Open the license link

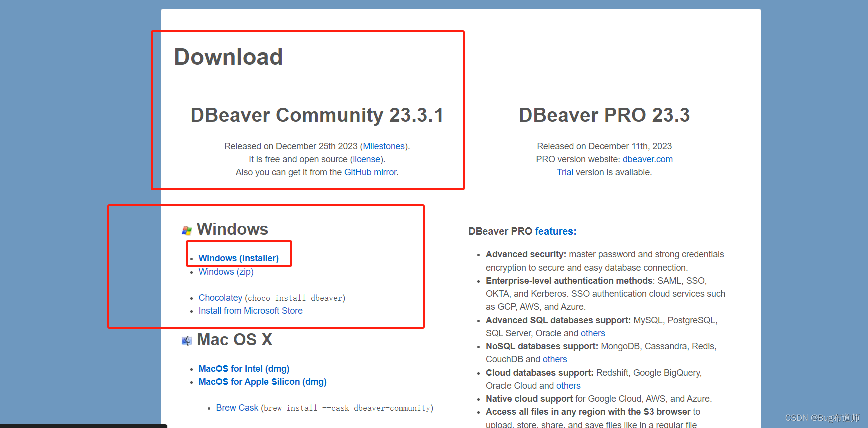click(367, 159)
